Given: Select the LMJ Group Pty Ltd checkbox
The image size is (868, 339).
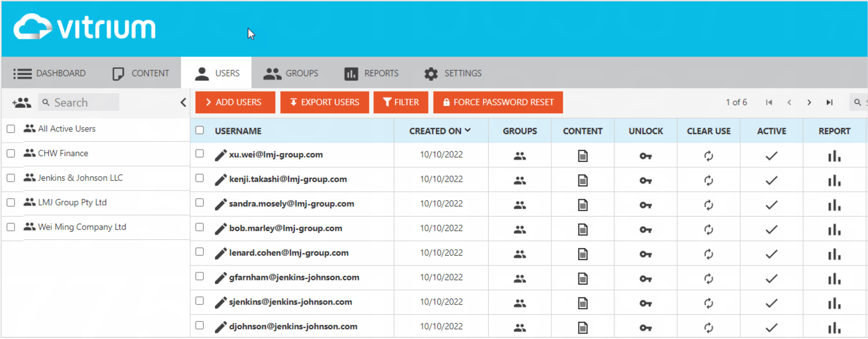Looking at the screenshot, I should [11, 202].
